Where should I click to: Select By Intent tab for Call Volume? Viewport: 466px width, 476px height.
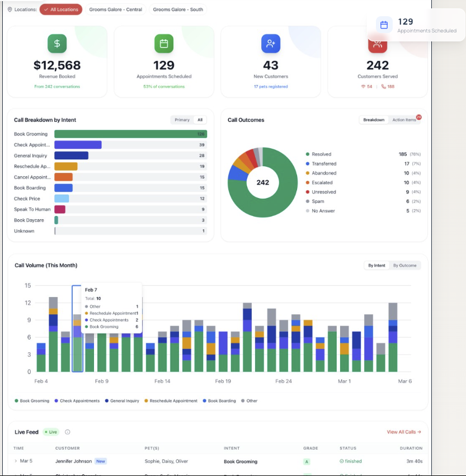point(376,265)
